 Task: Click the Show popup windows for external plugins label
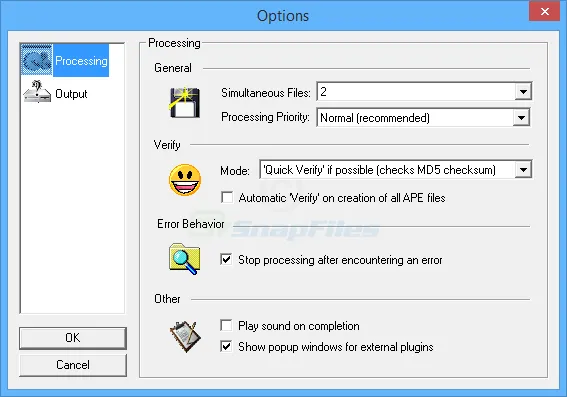(336, 347)
